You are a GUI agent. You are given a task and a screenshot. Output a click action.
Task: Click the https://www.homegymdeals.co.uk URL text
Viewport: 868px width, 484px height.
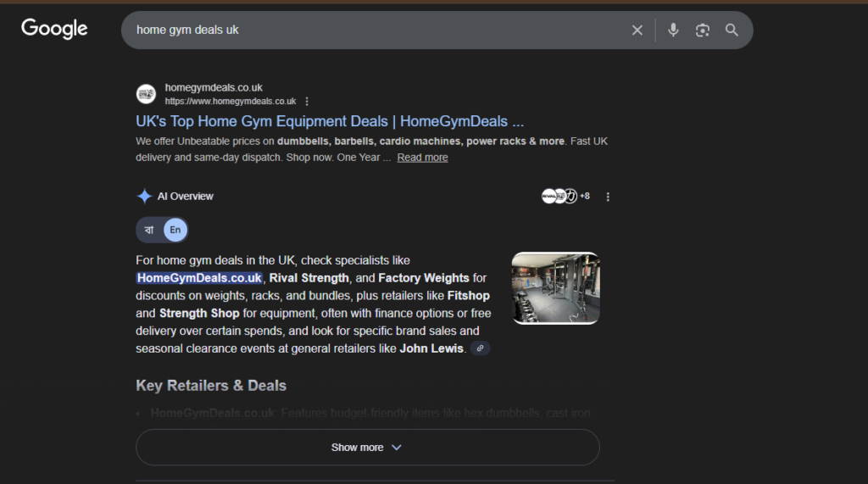231,102
